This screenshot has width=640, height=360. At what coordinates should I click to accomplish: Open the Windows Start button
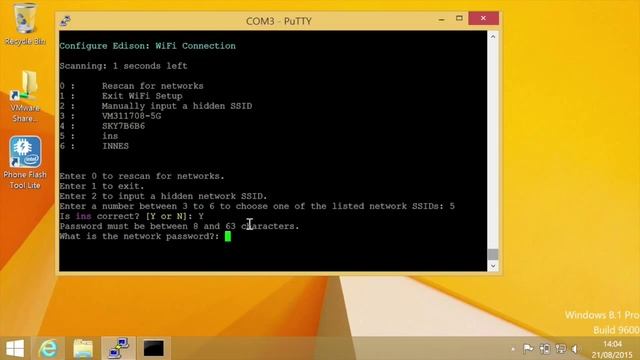click(15, 349)
